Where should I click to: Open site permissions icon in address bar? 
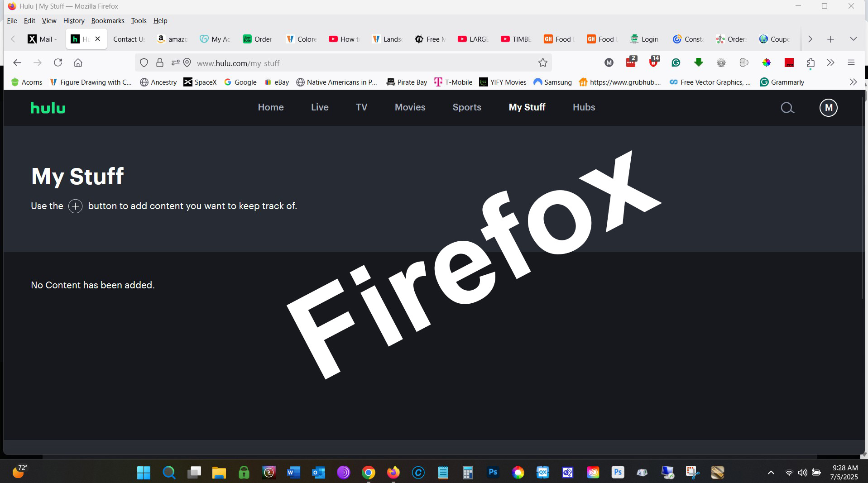click(176, 63)
